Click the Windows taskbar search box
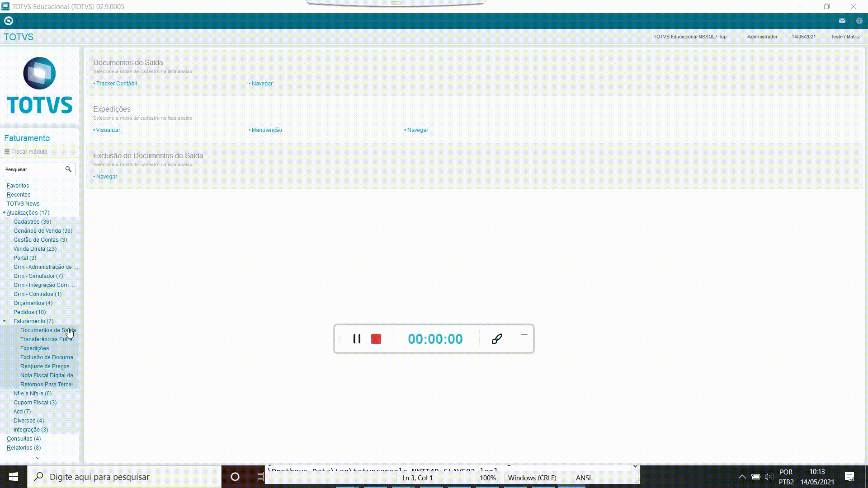This screenshot has height=488, width=868. click(124, 477)
